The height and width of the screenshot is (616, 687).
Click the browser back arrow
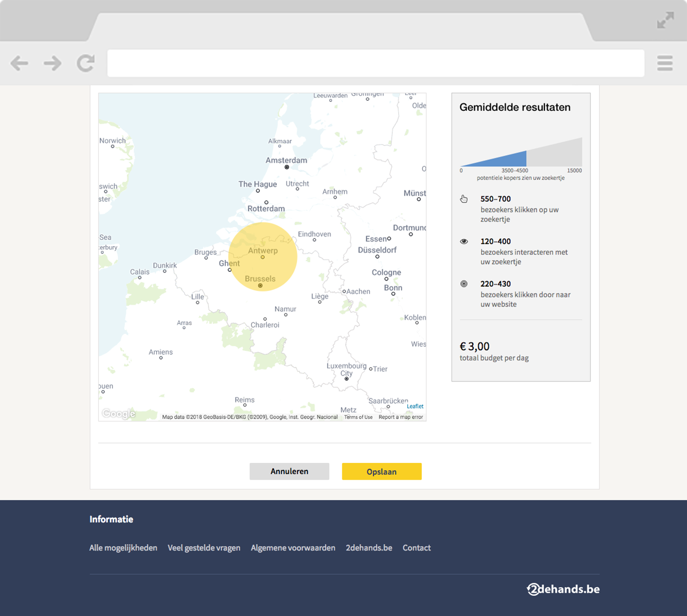[x=19, y=63]
